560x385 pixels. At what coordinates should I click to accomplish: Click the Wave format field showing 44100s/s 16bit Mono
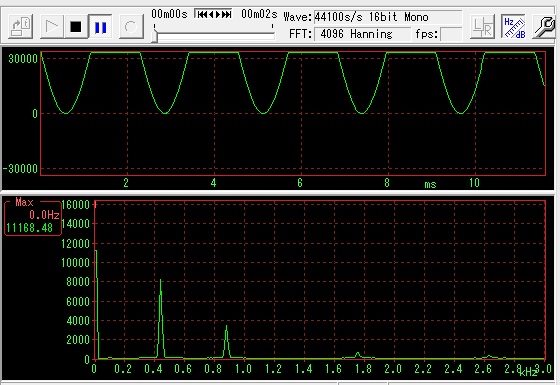388,17
